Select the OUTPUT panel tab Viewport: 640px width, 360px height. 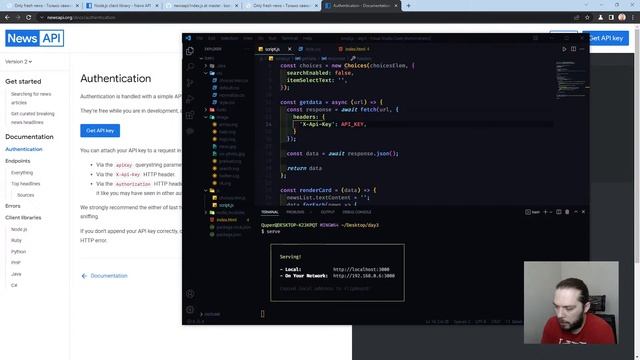point(327,212)
